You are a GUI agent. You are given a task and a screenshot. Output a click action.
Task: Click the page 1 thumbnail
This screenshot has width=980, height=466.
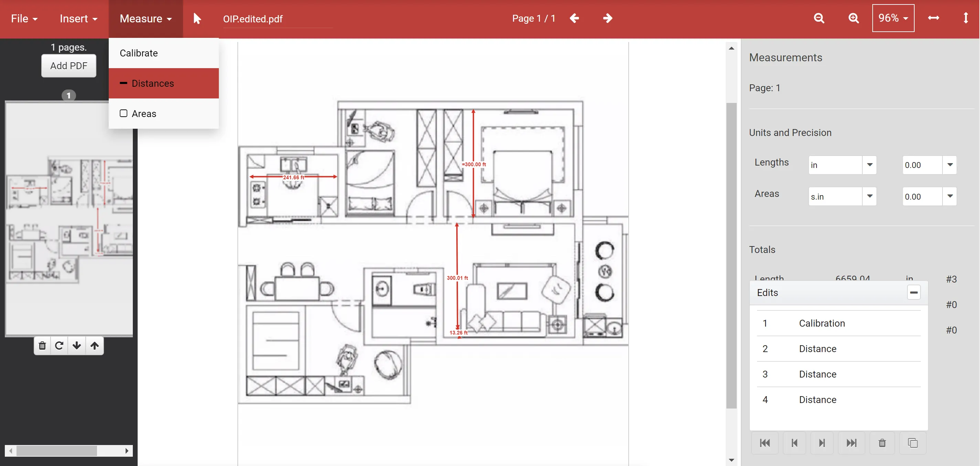[x=69, y=218]
